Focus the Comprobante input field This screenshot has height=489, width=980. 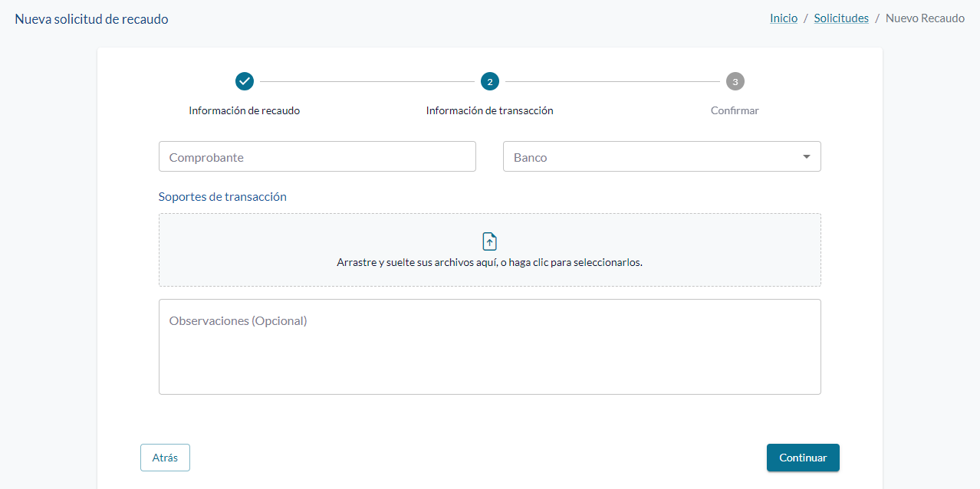(x=317, y=156)
